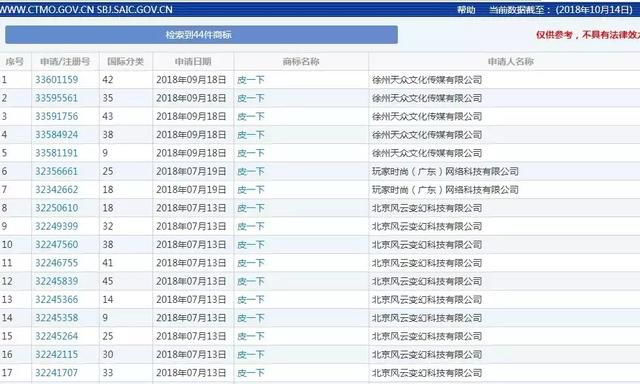640x384 pixels.
Task: Open application number 32241707
Action: (56, 373)
